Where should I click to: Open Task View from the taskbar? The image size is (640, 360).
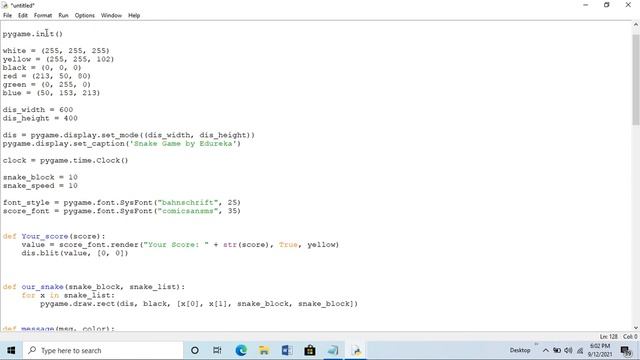[217, 350]
